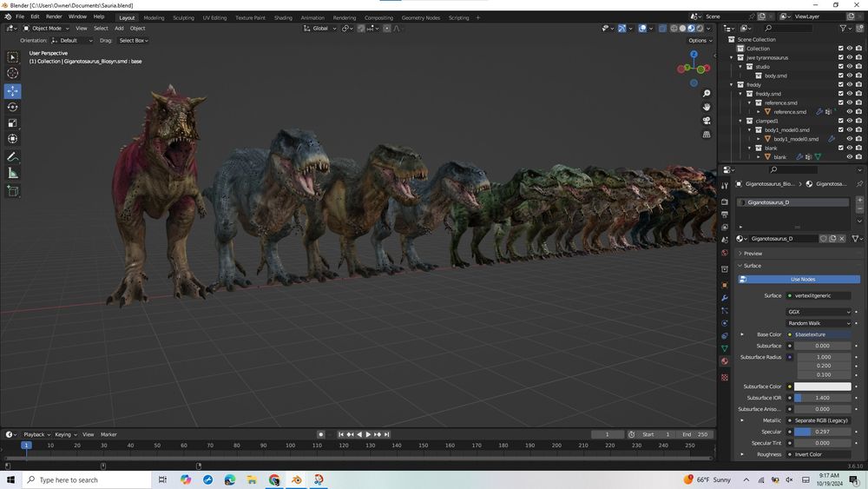Click the Subsurface Color white swatch

click(x=823, y=387)
